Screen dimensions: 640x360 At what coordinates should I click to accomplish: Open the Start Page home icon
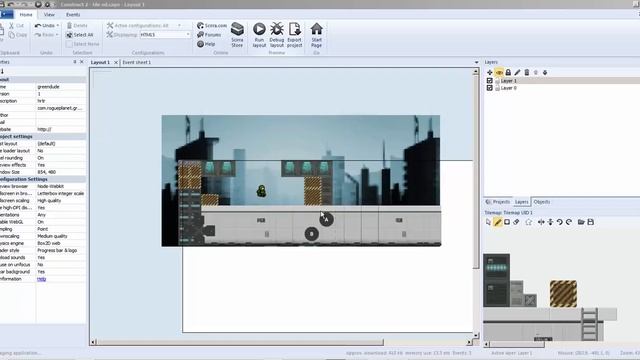[x=316, y=29]
